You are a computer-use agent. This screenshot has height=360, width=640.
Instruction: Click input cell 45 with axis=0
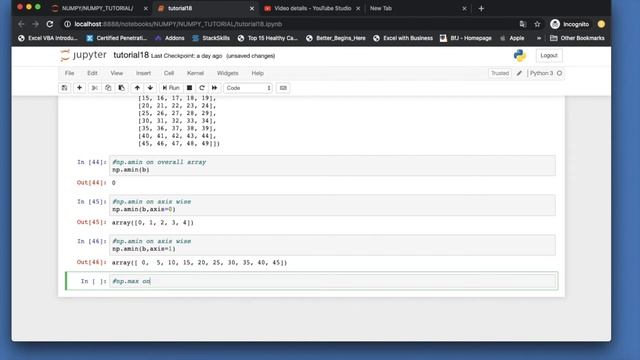click(x=332, y=205)
